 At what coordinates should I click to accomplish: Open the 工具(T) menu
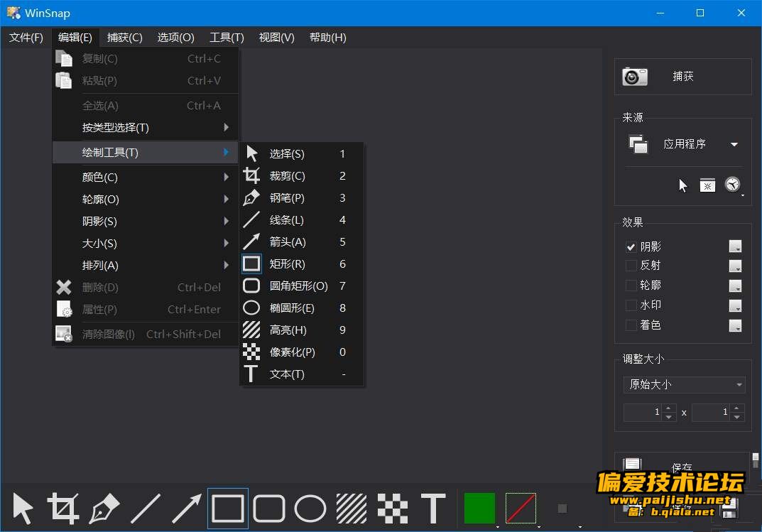[x=227, y=38]
